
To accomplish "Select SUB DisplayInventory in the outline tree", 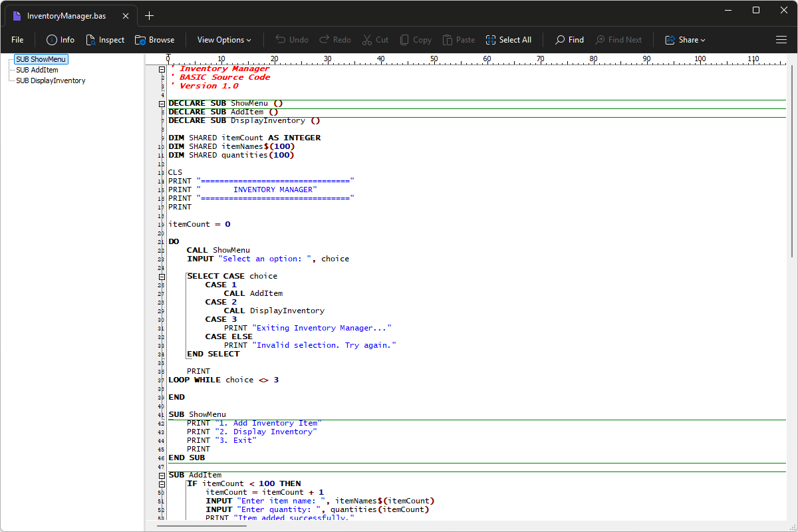I will point(51,80).
